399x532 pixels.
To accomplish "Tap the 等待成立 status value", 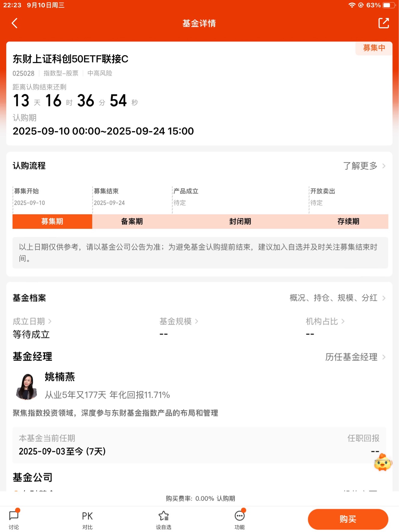I will coord(31,334).
